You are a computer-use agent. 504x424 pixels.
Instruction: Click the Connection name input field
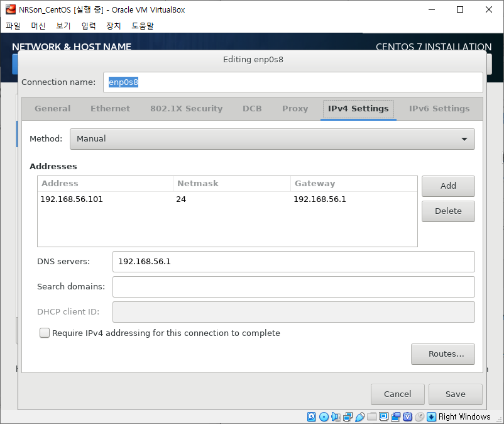click(293, 82)
